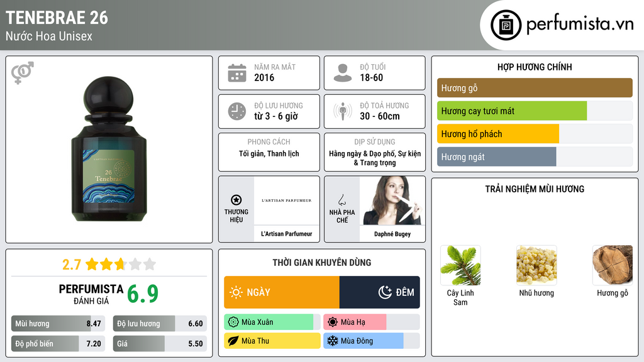This screenshot has height=362, width=644.
Task: Click the Hương gỗ brown accord bar
Action: 535,88
